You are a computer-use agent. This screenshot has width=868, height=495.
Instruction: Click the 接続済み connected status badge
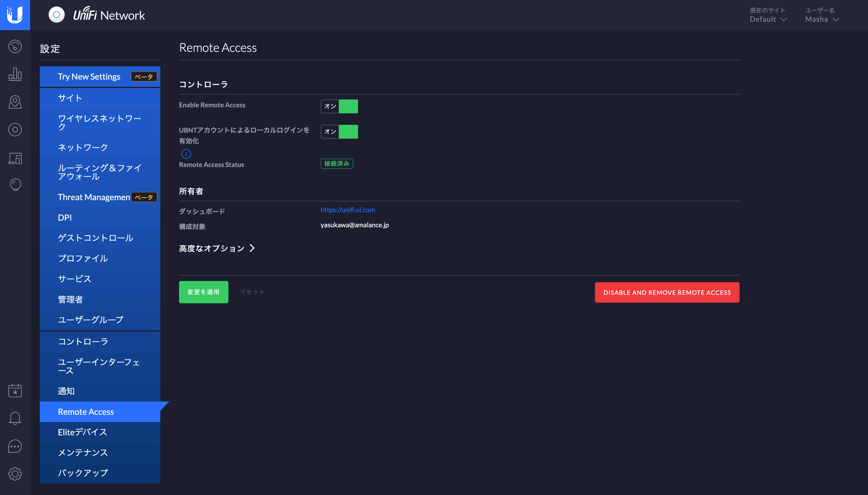[337, 163]
